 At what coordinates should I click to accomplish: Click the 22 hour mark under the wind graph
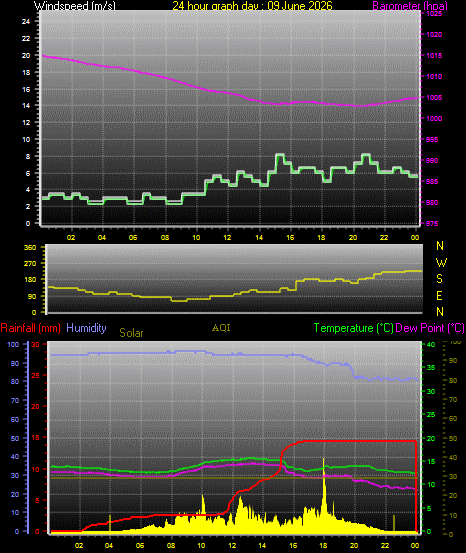[384, 237]
